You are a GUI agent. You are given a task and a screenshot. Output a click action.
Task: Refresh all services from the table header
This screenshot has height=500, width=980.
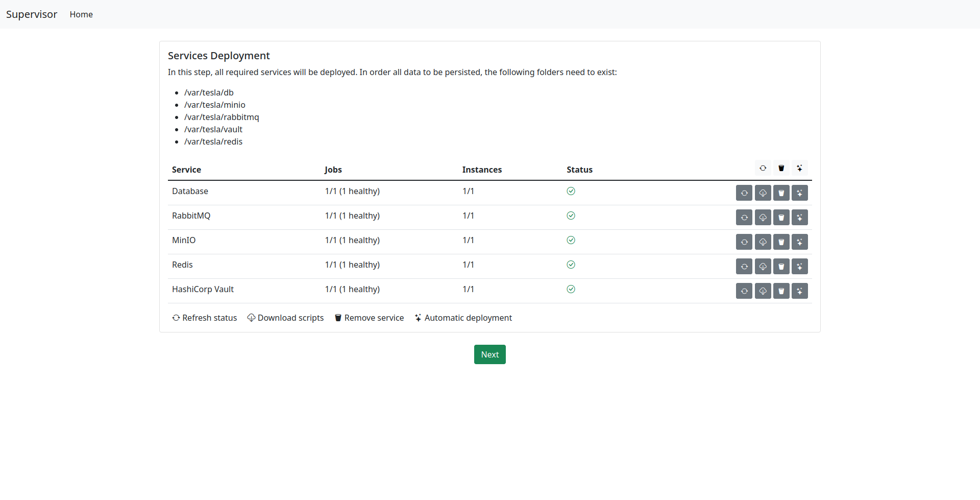[763, 168]
